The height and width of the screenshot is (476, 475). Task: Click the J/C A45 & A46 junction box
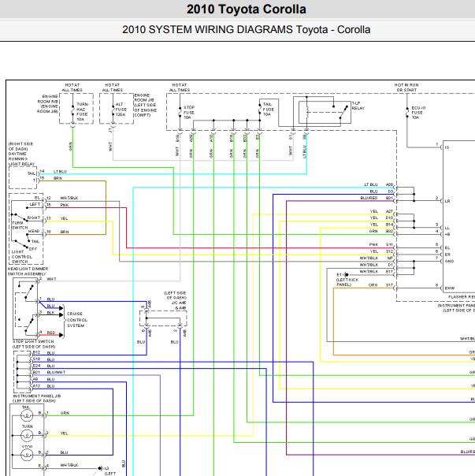point(163,318)
